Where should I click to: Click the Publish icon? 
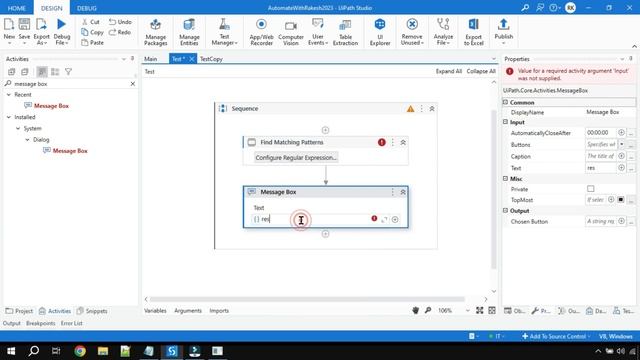503,24
